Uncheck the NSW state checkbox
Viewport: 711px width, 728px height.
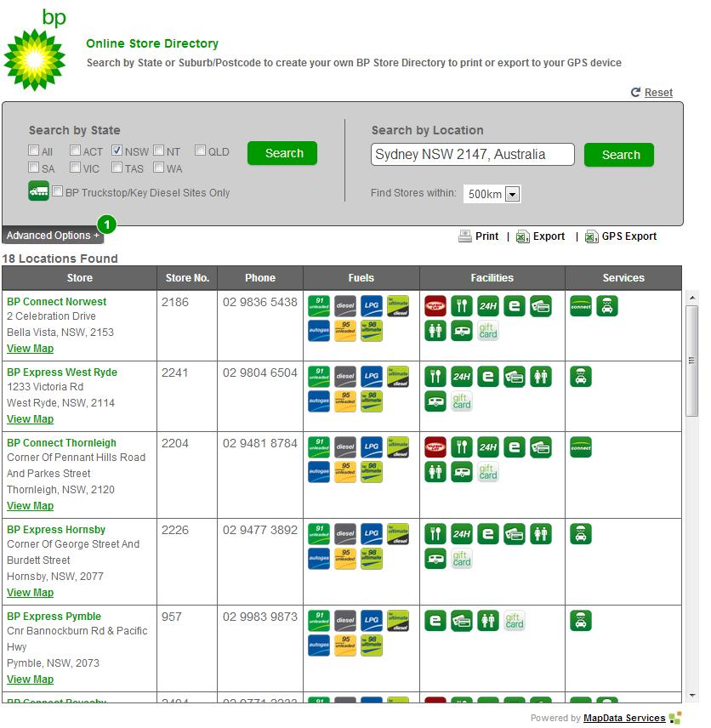point(118,151)
